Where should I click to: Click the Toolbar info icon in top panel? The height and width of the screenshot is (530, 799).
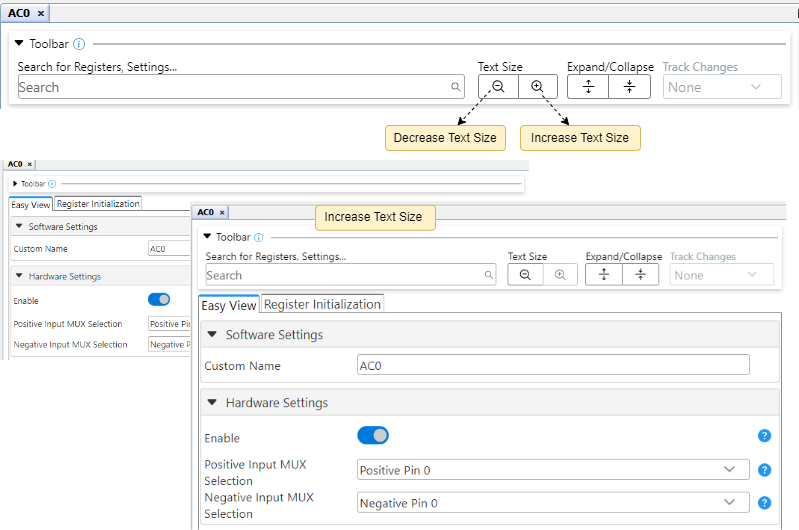79,44
